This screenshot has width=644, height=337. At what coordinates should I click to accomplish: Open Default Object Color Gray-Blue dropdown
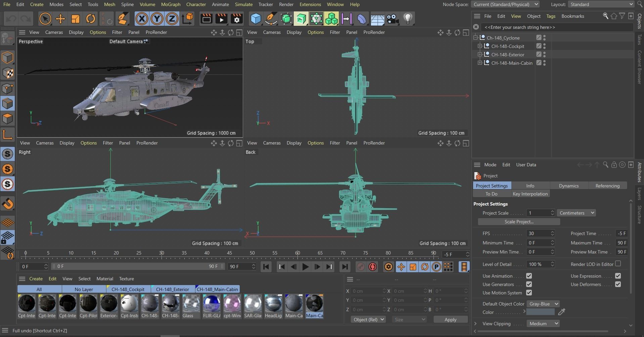point(543,304)
